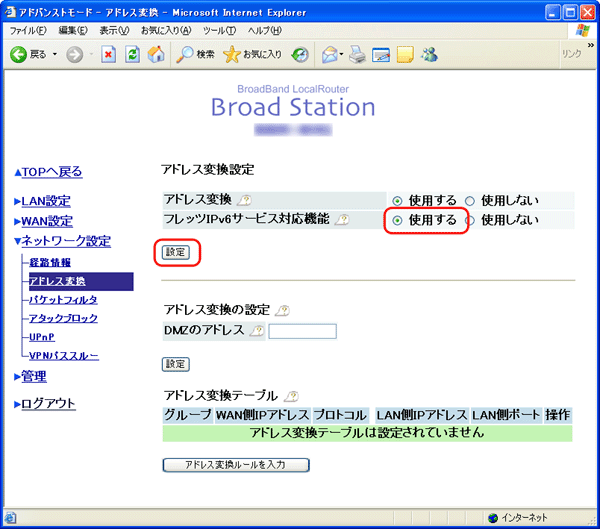Click the yellow note Discuss icon

(x=405, y=54)
